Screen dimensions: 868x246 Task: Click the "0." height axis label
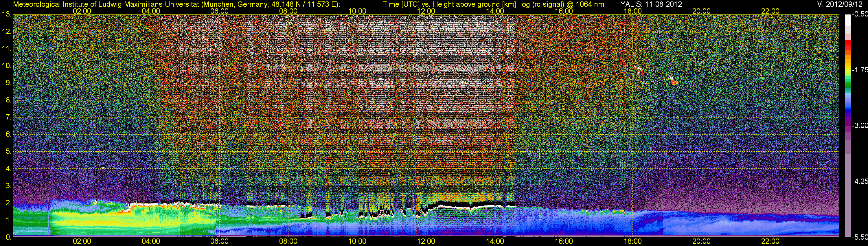click(8, 237)
